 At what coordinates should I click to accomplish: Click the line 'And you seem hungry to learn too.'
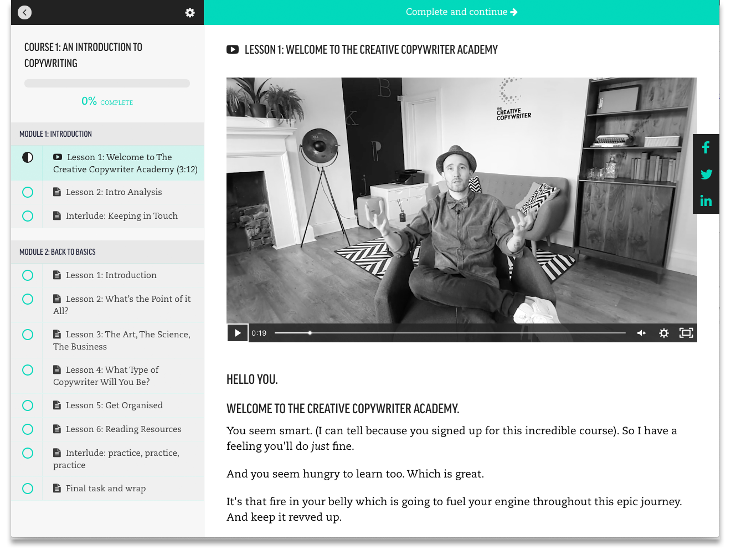point(355,474)
